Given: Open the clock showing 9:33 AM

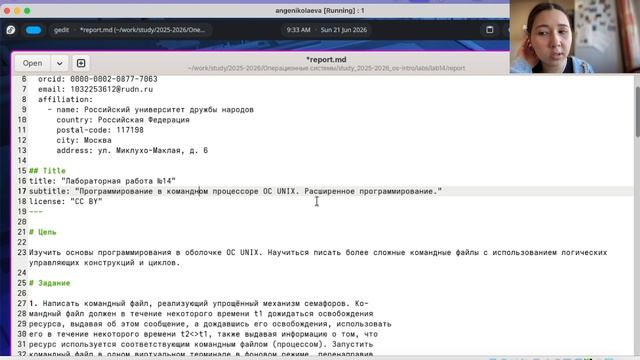Looking at the screenshot, I should tap(298, 30).
